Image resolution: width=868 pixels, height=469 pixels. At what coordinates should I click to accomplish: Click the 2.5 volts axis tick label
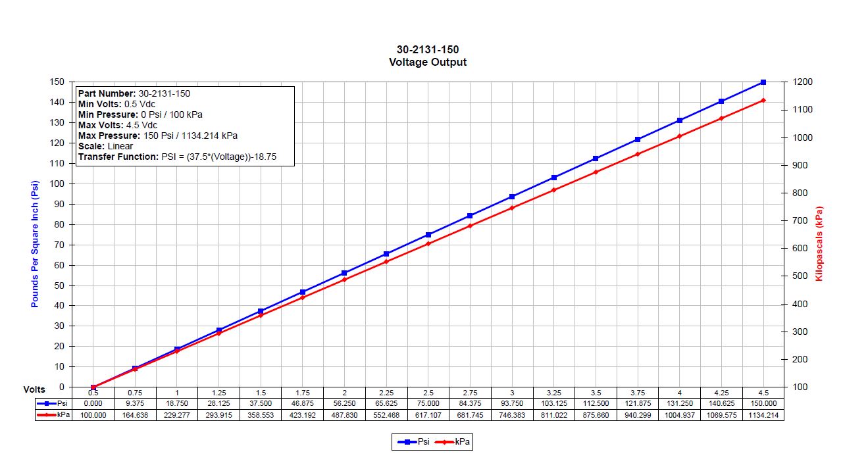428,392
